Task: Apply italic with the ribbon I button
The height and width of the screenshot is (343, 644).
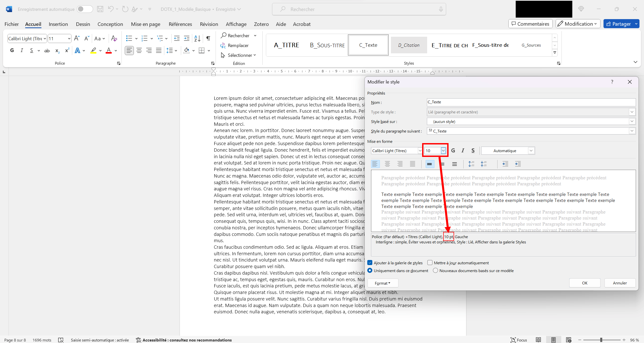Action: (x=22, y=50)
